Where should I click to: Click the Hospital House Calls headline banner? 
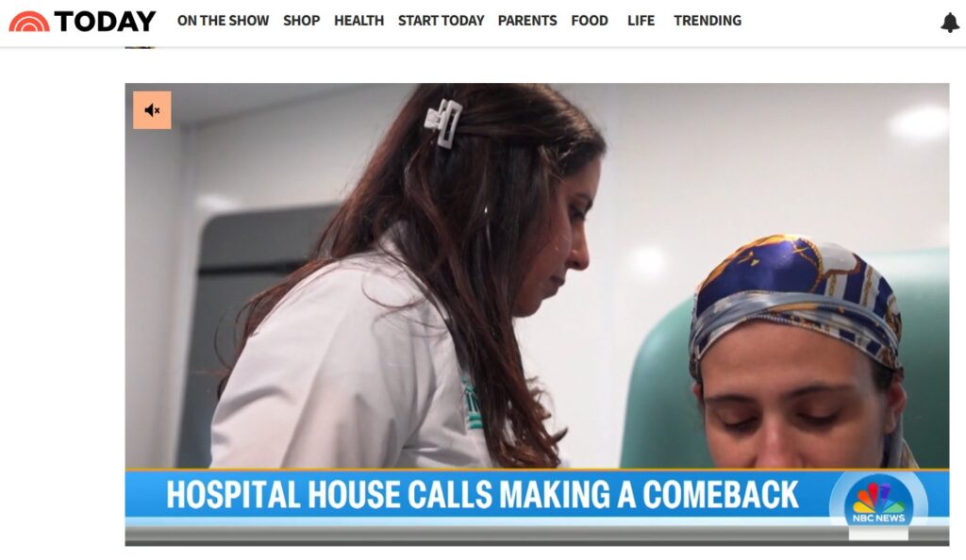coord(482,495)
